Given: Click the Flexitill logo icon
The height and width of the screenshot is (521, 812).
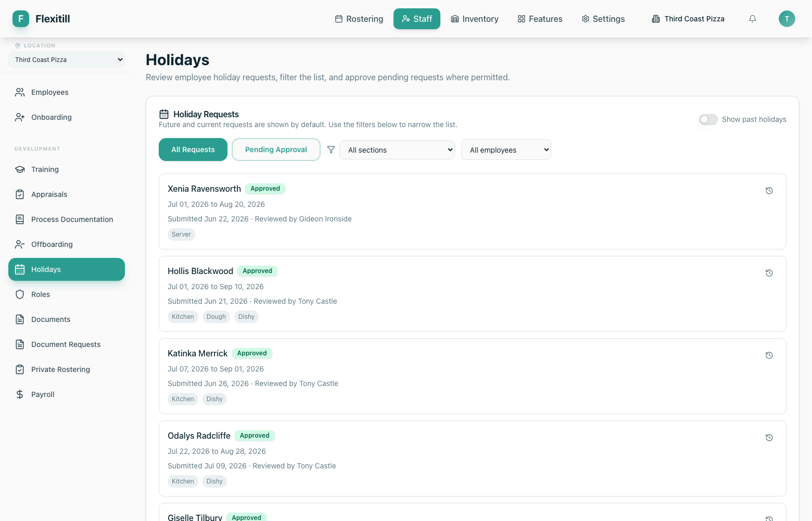Looking at the screenshot, I should [21, 19].
